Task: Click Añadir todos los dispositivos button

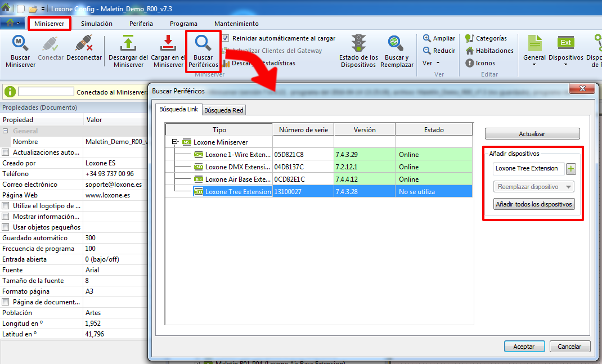Action: 533,204
